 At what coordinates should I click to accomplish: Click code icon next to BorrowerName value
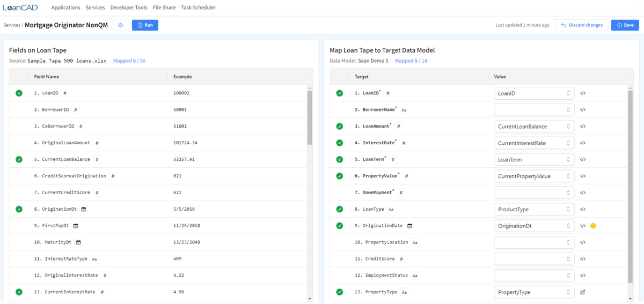coord(583,110)
